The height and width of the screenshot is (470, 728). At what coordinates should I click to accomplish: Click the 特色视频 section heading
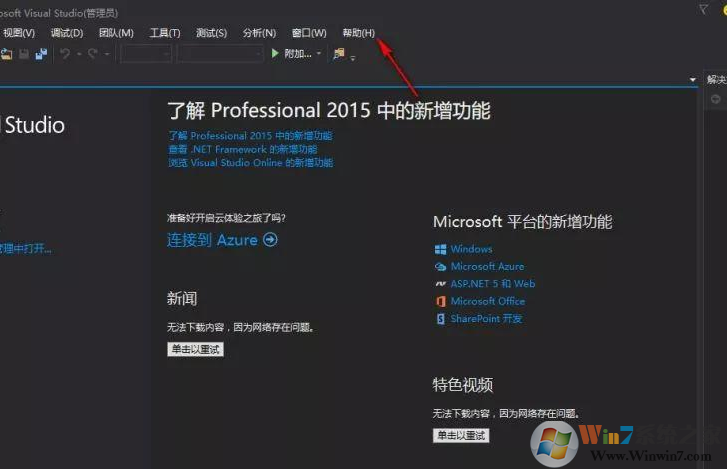pos(462,385)
